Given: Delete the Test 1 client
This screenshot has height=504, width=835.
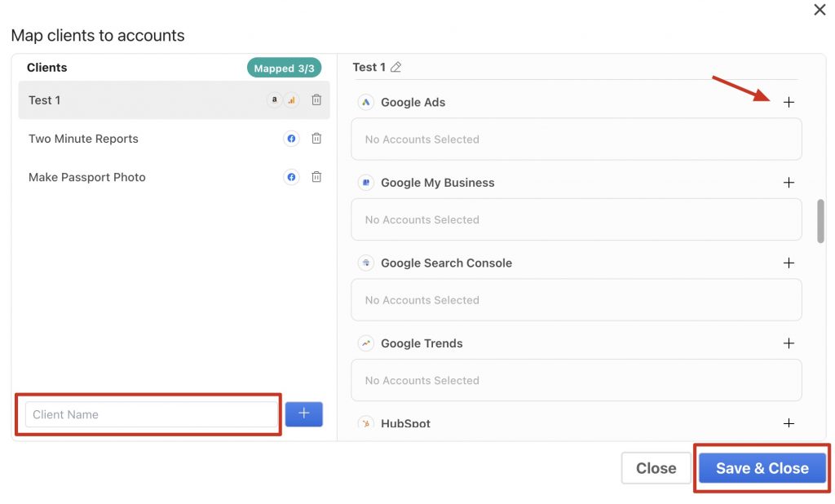Looking at the screenshot, I should [x=316, y=99].
